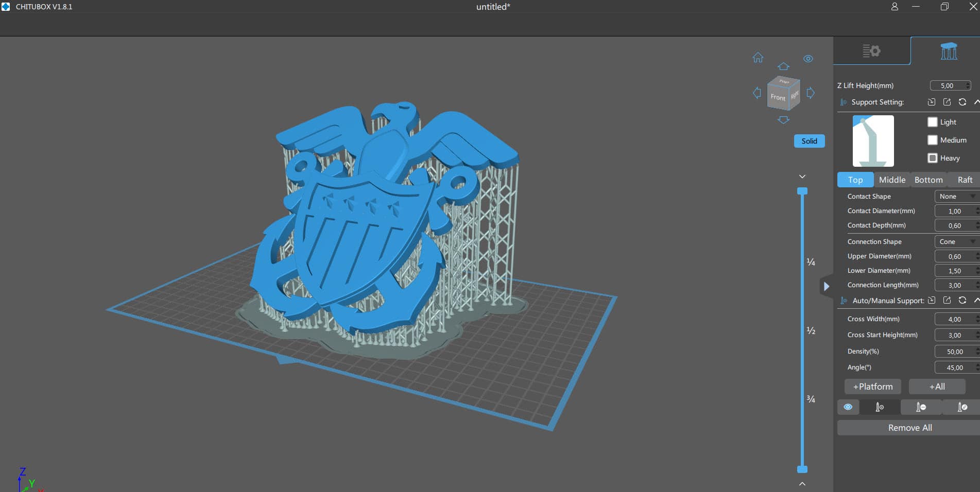Image resolution: width=980 pixels, height=492 pixels.
Task: Switch to the Raft tab
Action: point(965,180)
